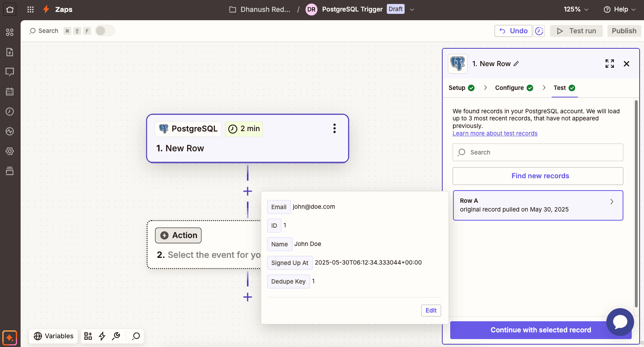Switch to the Configure tab
Image resolution: width=644 pixels, height=347 pixels.
(514, 88)
